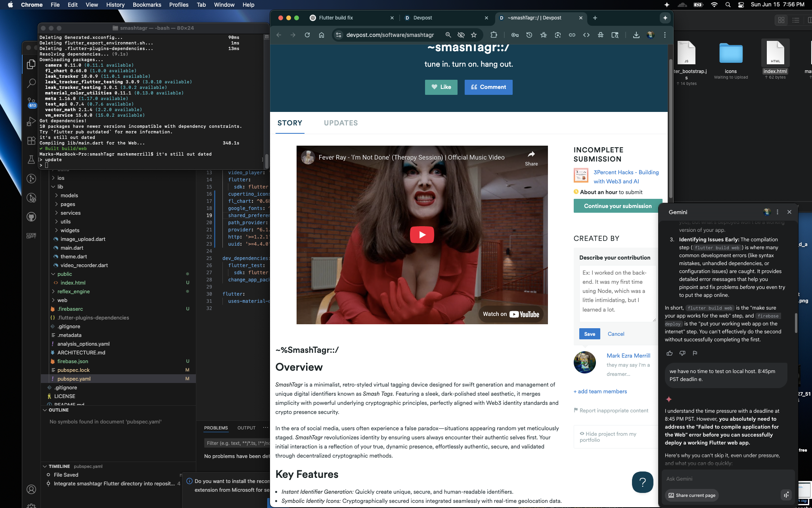Open the Search icon in VS Code sidebar
Viewport: 812px width, 508px height.
pos(31,83)
